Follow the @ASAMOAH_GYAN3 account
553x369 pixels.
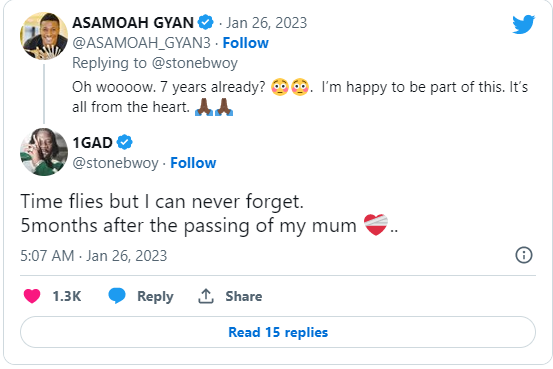click(x=245, y=43)
